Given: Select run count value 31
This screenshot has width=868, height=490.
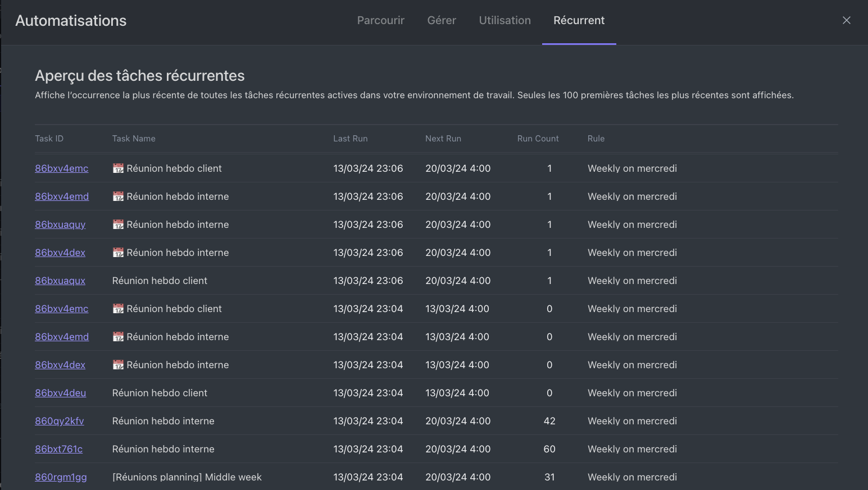Looking at the screenshot, I should [549, 477].
